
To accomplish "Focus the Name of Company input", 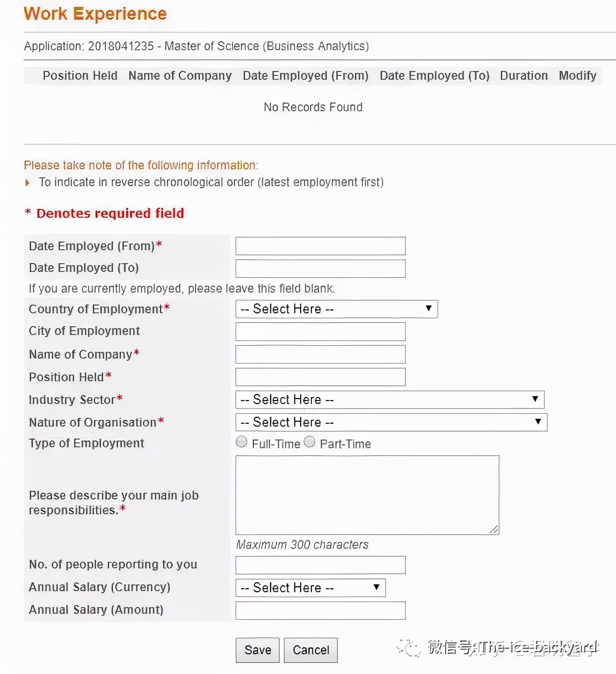I will coord(320,354).
